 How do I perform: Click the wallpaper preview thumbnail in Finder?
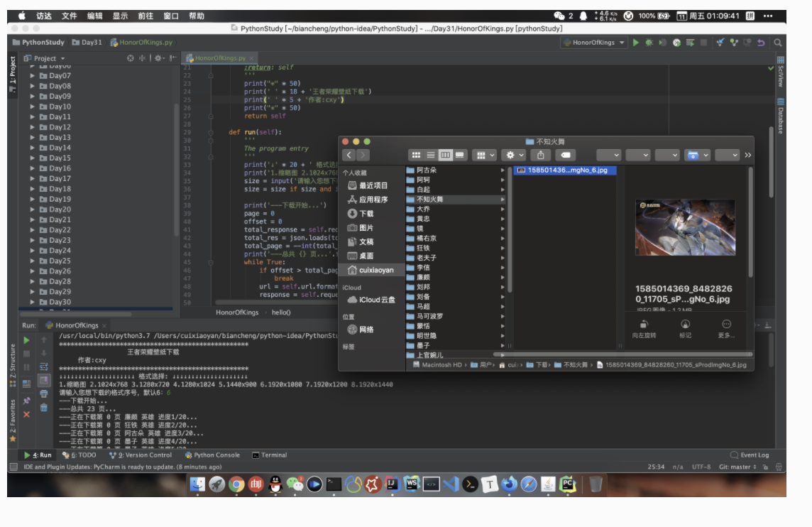click(x=685, y=227)
